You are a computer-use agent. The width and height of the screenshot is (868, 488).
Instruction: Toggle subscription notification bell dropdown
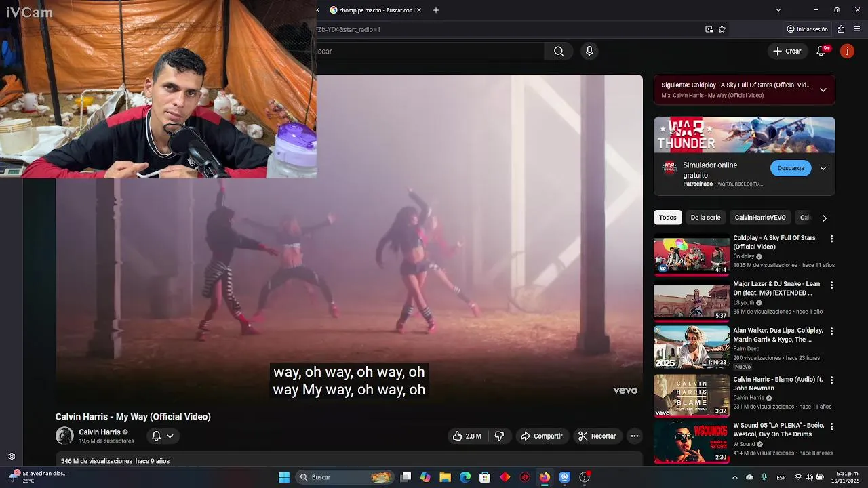pos(163,436)
